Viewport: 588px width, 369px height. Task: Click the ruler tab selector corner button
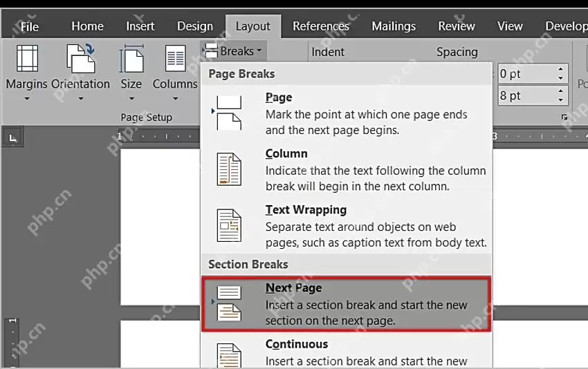coord(12,138)
